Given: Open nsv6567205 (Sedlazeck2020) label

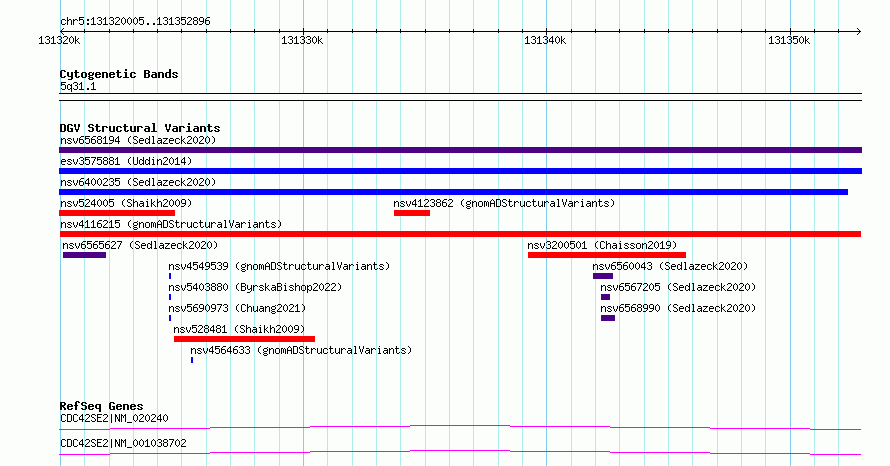Looking at the screenshot, I should coord(678,287).
